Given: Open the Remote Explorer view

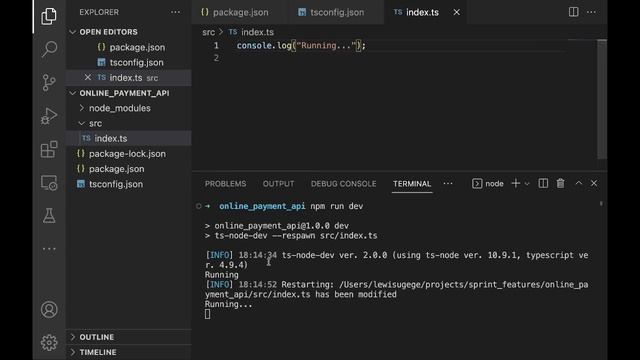Looking at the screenshot, I should [49, 182].
